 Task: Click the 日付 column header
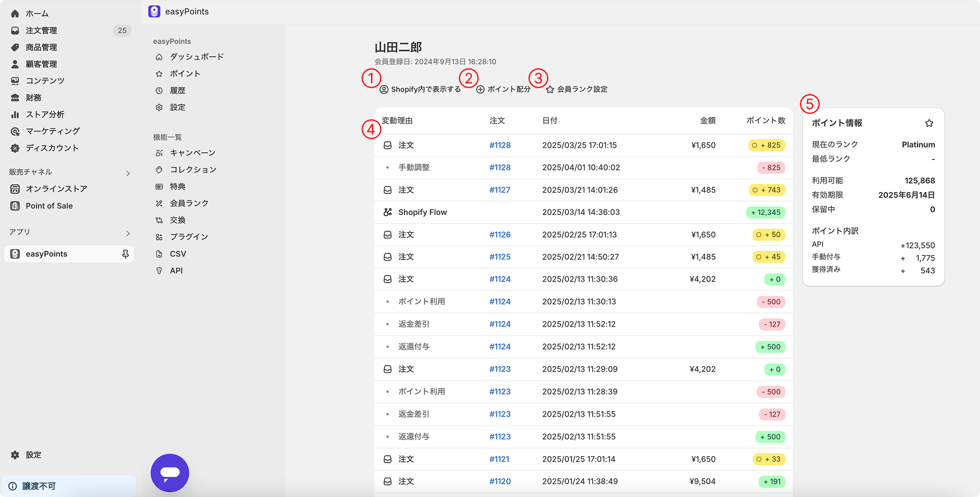550,121
